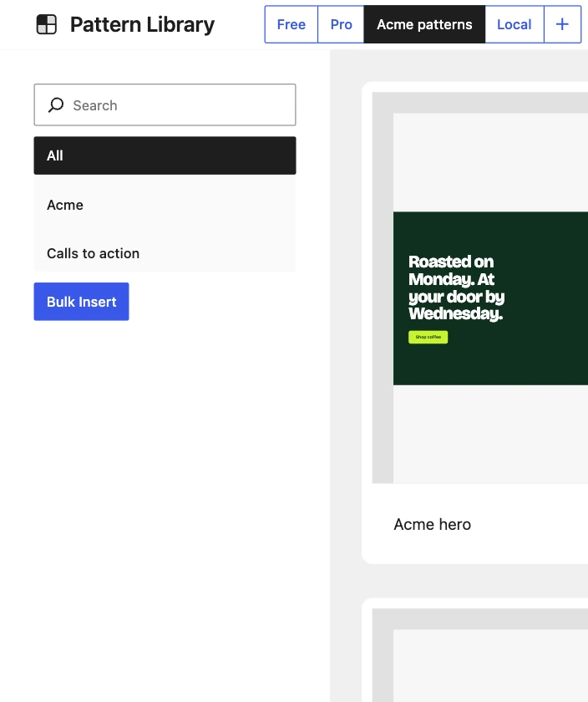Click the Bulk Insert button

(x=82, y=302)
